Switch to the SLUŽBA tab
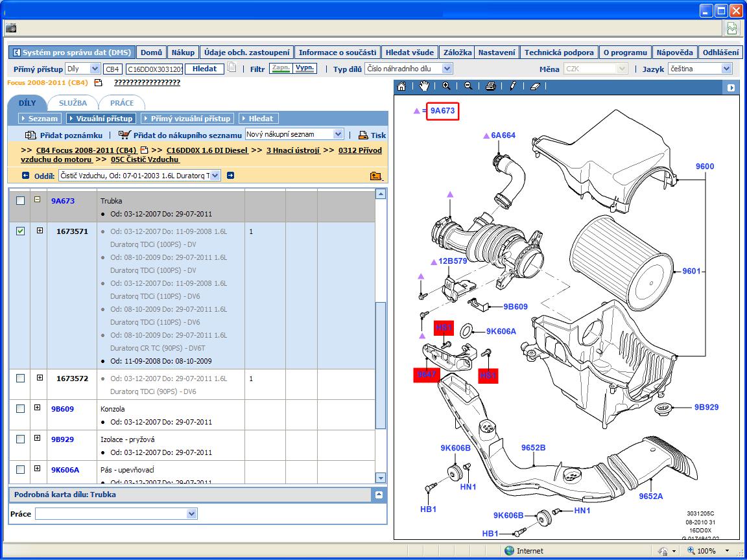Image resolution: width=747 pixels, height=560 pixels. 73,103
